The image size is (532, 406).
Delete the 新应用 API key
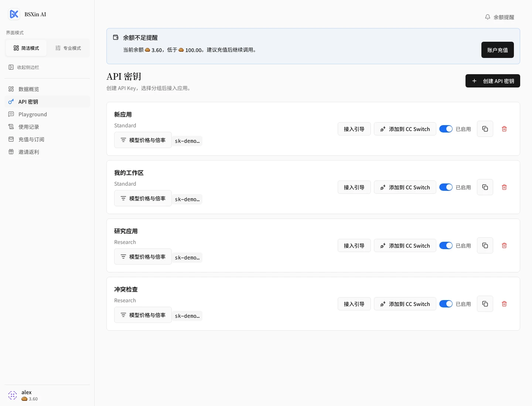[504, 129]
